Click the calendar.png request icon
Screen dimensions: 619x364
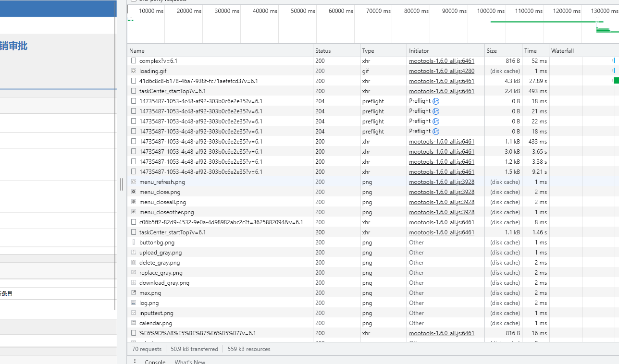134,323
